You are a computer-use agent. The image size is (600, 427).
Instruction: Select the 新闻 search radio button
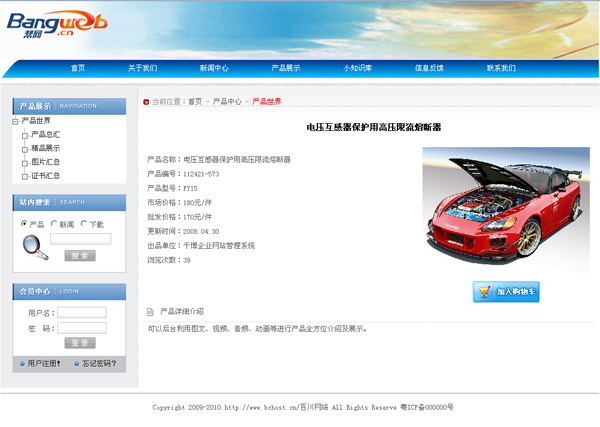click(54, 224)
